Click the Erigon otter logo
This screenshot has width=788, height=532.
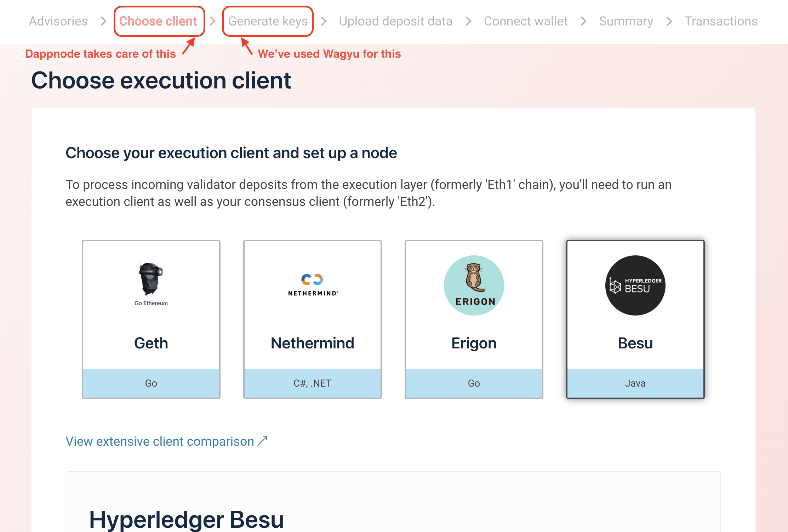pos(474,285)
